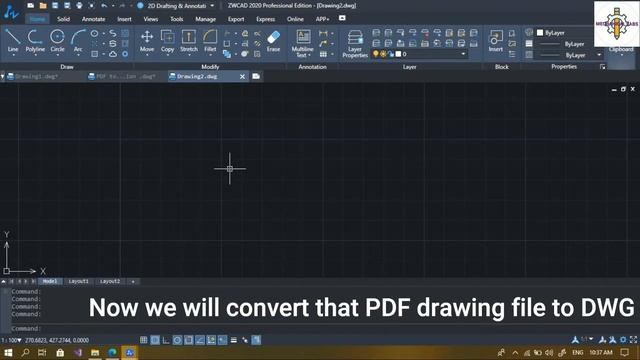This screenshot has height=360, width=640.
Task: Toggle dynamic input in status bar
Action: [222, 340]
